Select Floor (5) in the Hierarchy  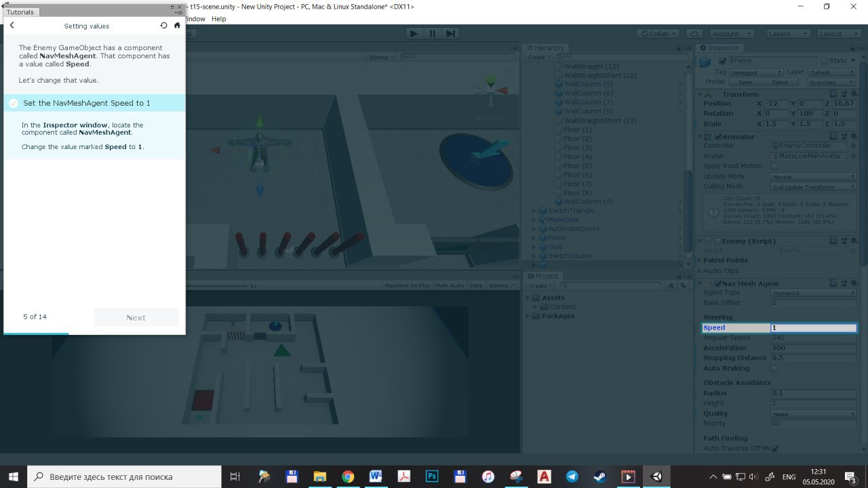[578, 165]
